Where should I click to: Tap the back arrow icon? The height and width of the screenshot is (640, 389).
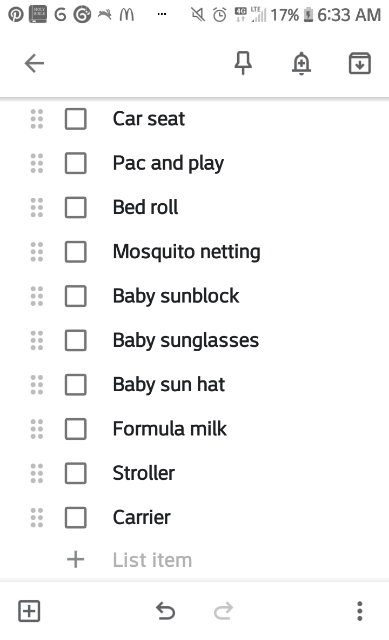(x=34, y=64)
